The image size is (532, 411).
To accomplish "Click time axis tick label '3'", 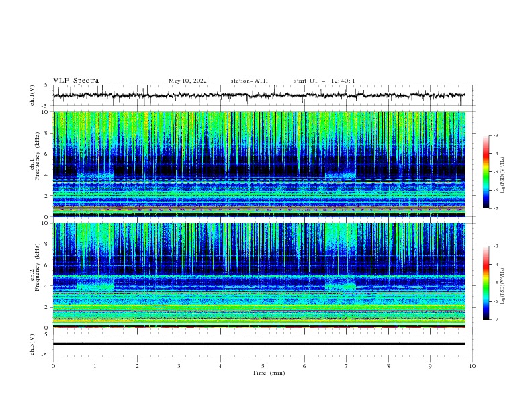I will pyautogui.click(x=179, y=366).
